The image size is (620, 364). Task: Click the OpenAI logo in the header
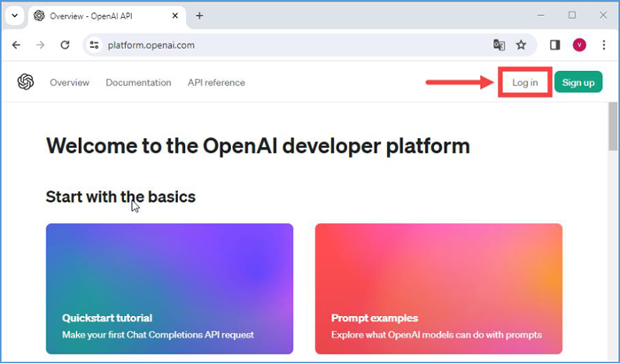26,82
